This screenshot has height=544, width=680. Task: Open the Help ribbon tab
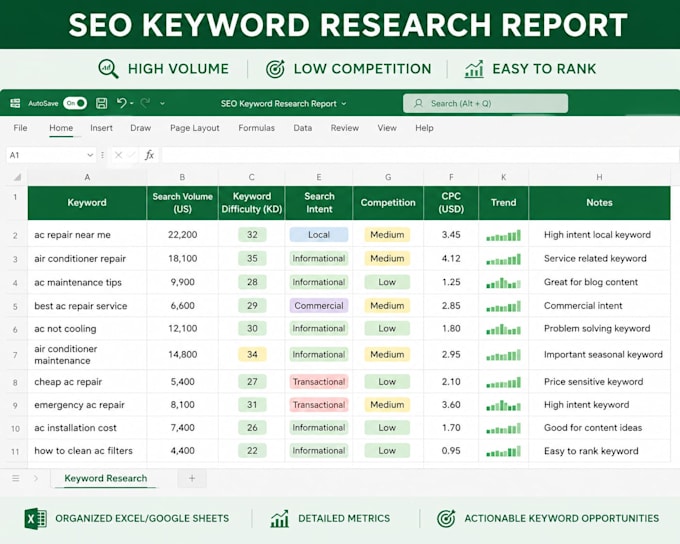coord(424,128)
